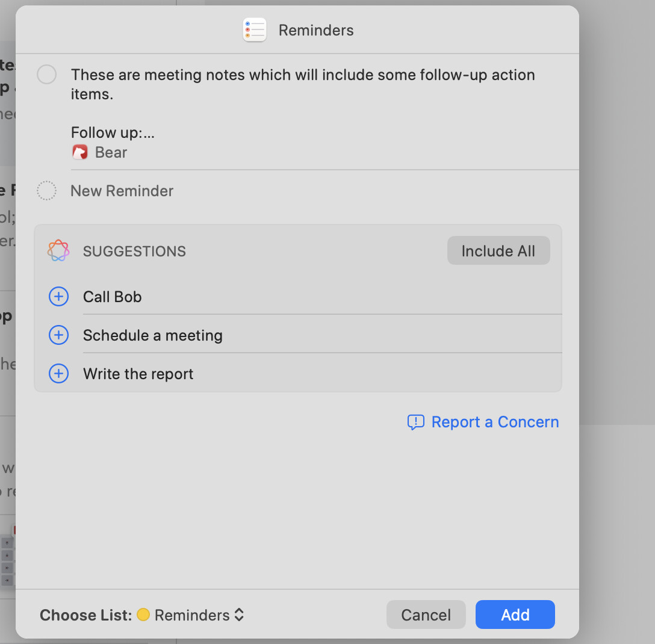Click the red Bear app icon

[x=80, y=152]
